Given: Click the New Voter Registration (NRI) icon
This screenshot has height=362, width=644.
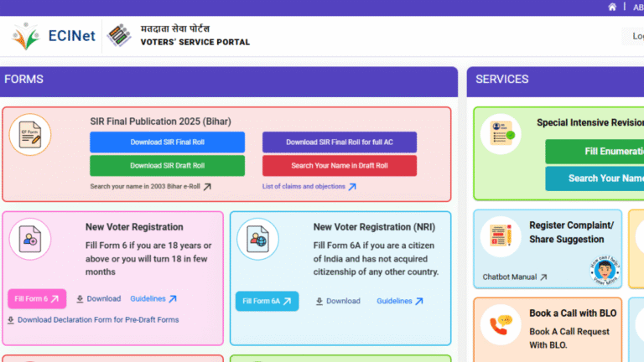Looking at the screenshot, I should pos(258,239).
